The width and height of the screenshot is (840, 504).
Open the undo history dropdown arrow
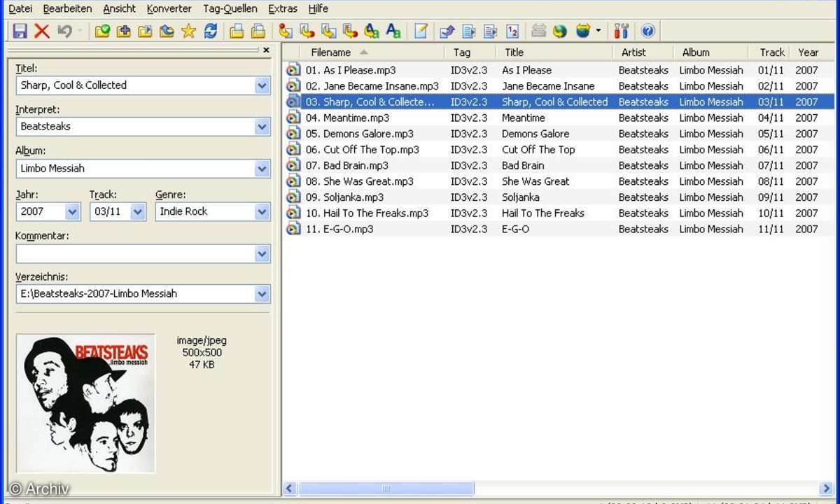(x=79, y=31)
